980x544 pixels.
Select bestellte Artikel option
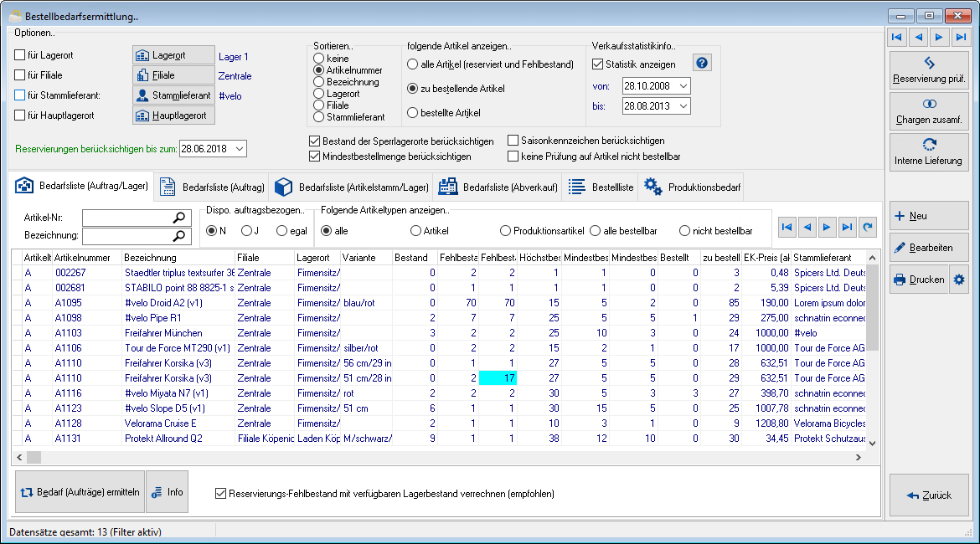412,113
